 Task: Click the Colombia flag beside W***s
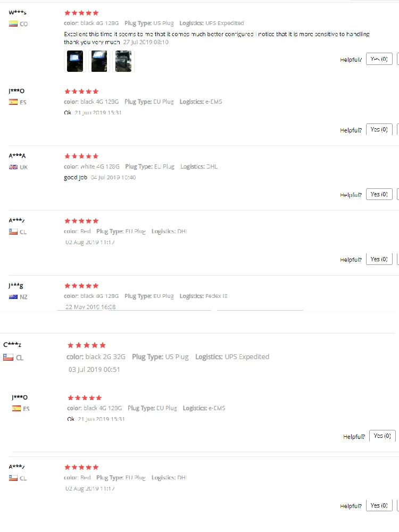tap(13, 24)
